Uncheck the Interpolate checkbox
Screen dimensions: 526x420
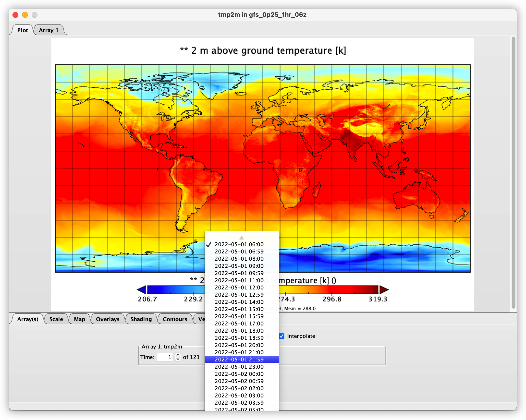[282, 336]
